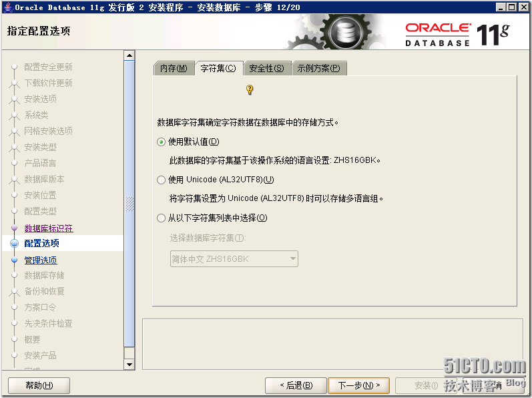The image size is (532, 398).
Task: Click the 后退(B) button
Action: click(x=296, y=385)
